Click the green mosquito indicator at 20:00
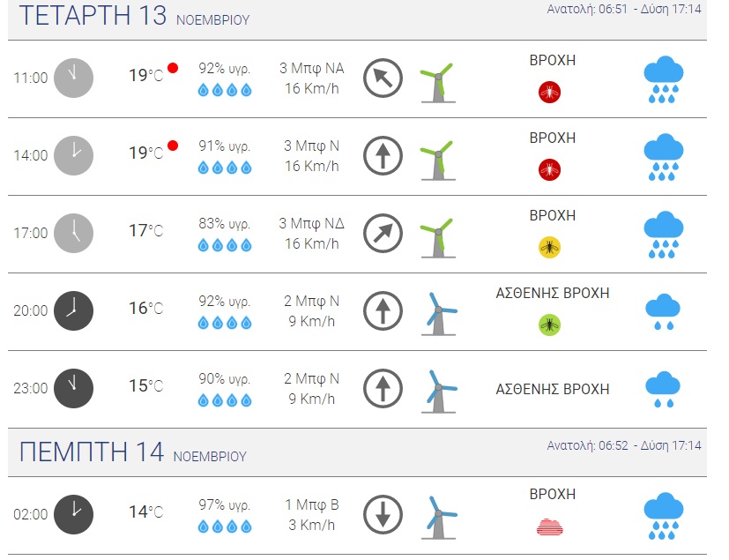729x560 pixels. point(550,325)
